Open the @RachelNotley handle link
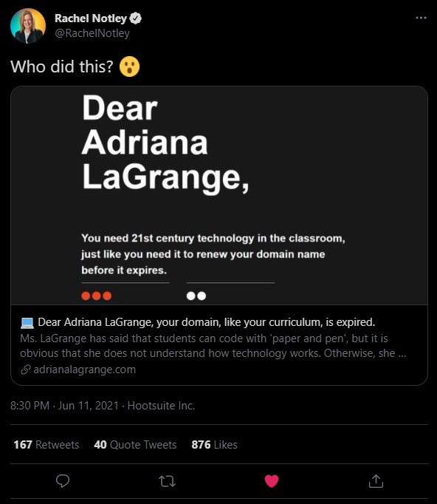This screenshot has height=504, width=437. (92, 33)
